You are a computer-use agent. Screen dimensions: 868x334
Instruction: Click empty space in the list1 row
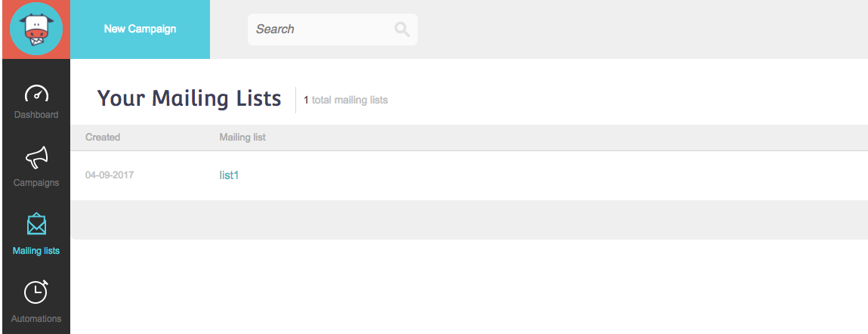coord(554,175)
